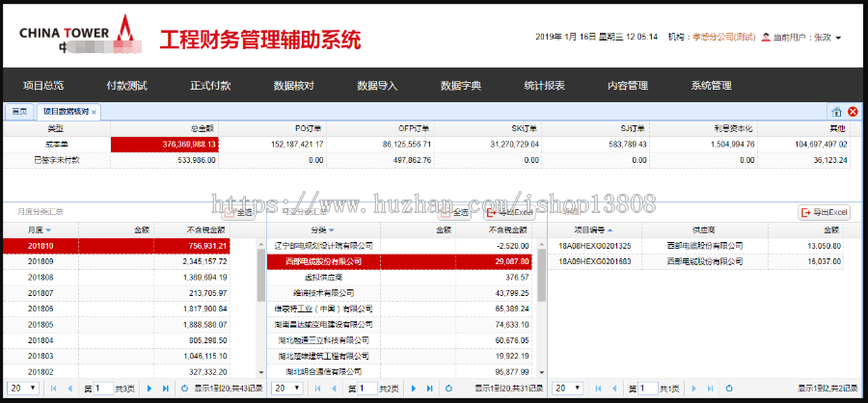The height and width of the screenshot is (403, 868).
Task: Open the 项目总览 menu
Action: [x=43, y=86]
